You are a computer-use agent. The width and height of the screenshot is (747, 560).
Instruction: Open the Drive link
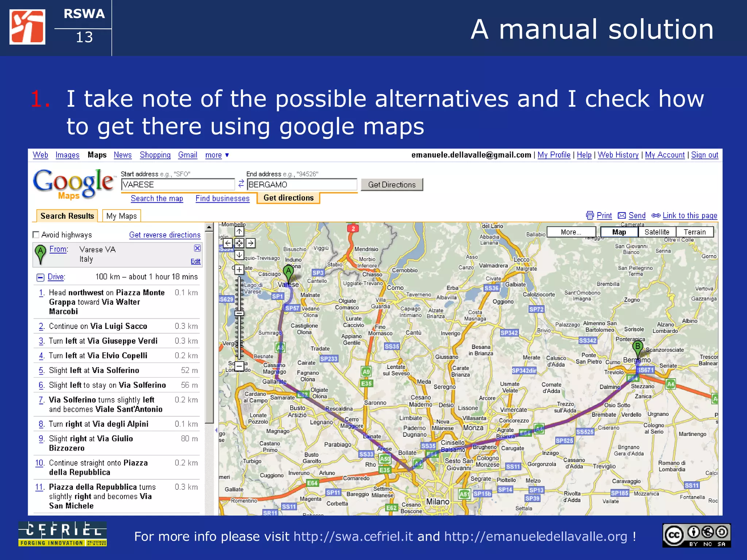pyautogui.click(x=56, y=277)
